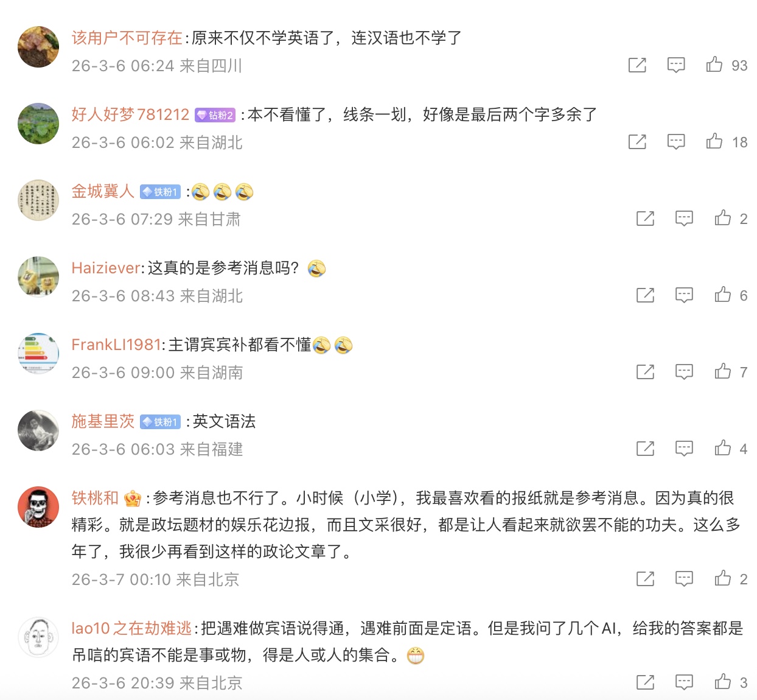Screen dimensions: 757x700
Task: Tap the lotus avatar of 好人好梦781212
Action: pyautogui.click(x=38, y=124)
